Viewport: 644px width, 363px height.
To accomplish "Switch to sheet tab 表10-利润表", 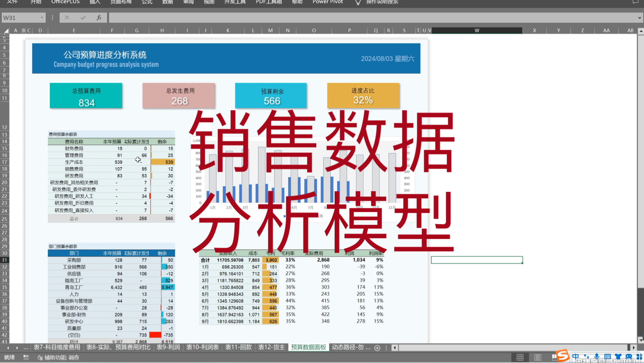I will (x=202, y=347).
